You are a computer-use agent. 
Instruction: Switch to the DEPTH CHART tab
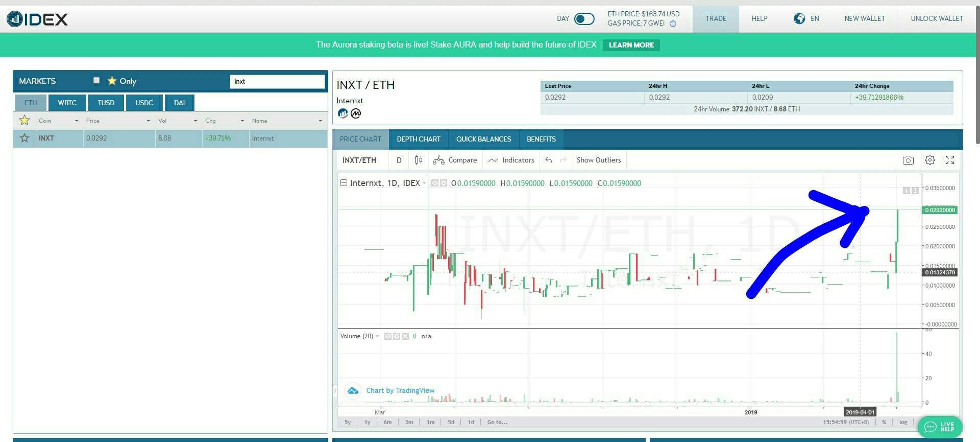coord(419,139)
